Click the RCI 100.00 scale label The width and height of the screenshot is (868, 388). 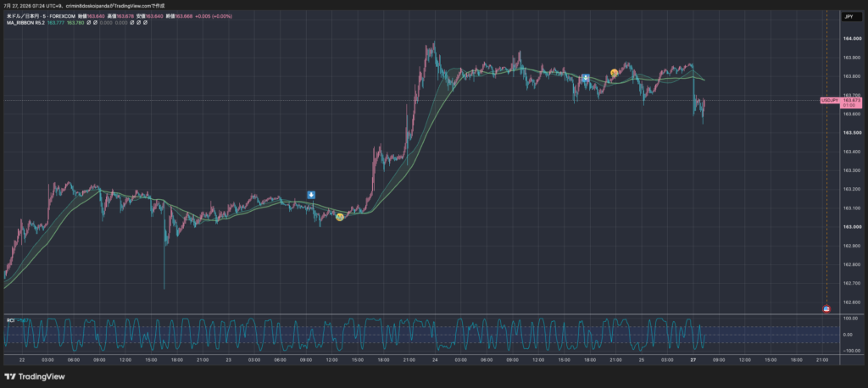click(x=851, y=319)
